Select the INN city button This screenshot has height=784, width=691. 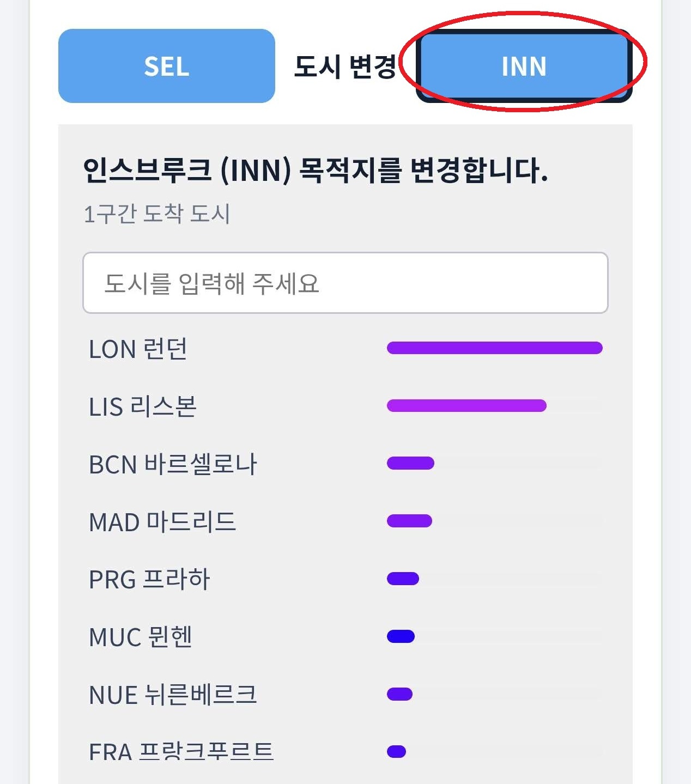pos(524,66)
